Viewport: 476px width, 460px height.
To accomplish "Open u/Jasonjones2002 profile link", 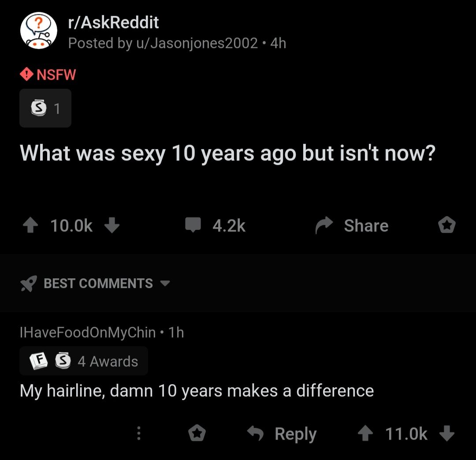I will [197, 43].
